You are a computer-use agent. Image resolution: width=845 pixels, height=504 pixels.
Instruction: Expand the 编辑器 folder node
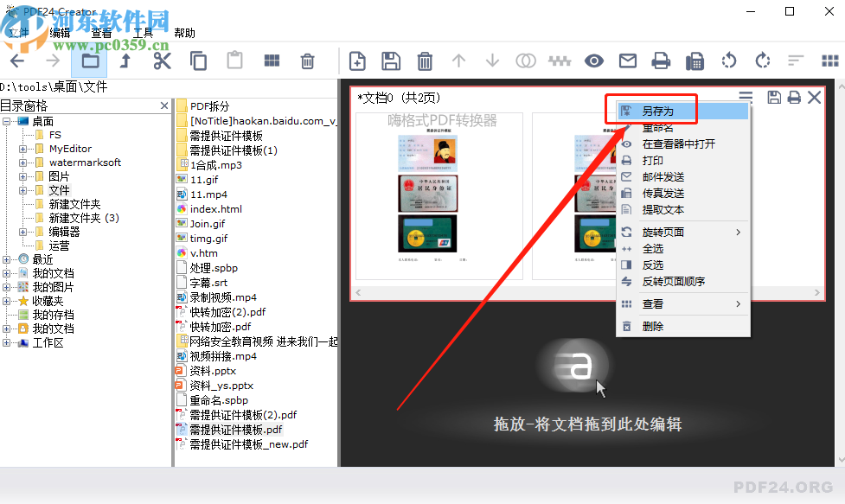tap(22, 232)
